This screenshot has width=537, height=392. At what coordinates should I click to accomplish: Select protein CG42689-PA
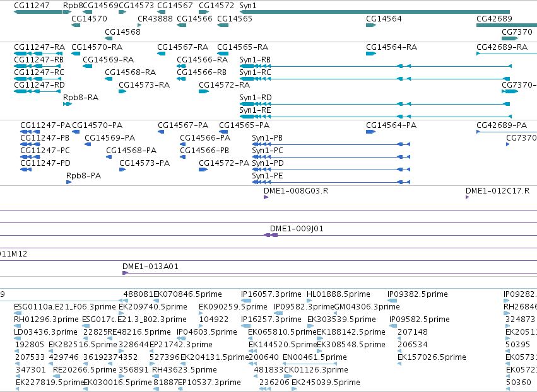pos(502,125)
